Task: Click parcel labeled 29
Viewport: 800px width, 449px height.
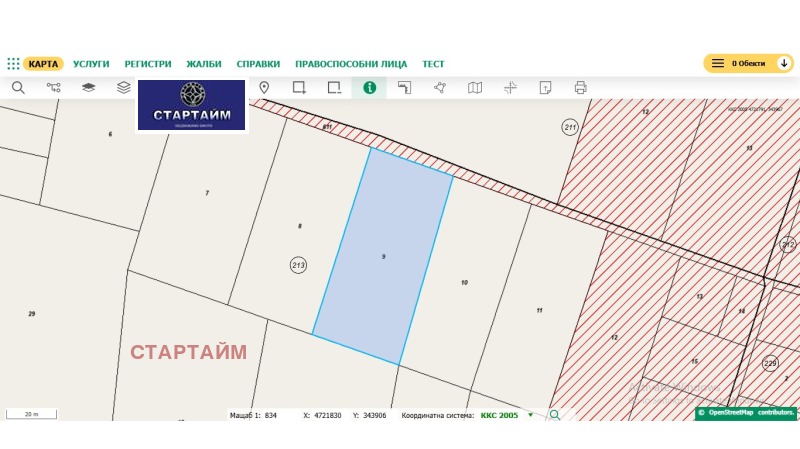Action: (x=32, y=314)
